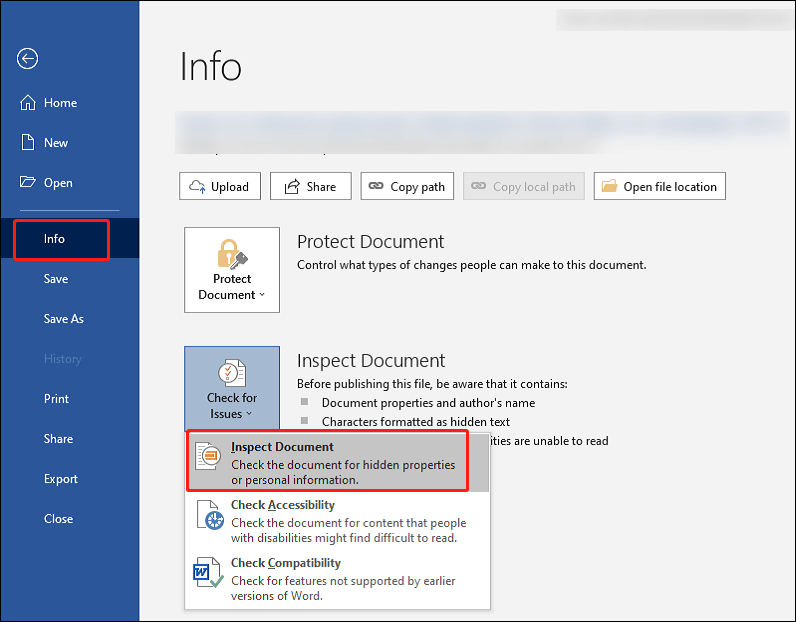Image resolution: width=796 pixels, height=622 pixels.
Task: Click 'Control what types of changes' description
Action: tap(472, 265)
